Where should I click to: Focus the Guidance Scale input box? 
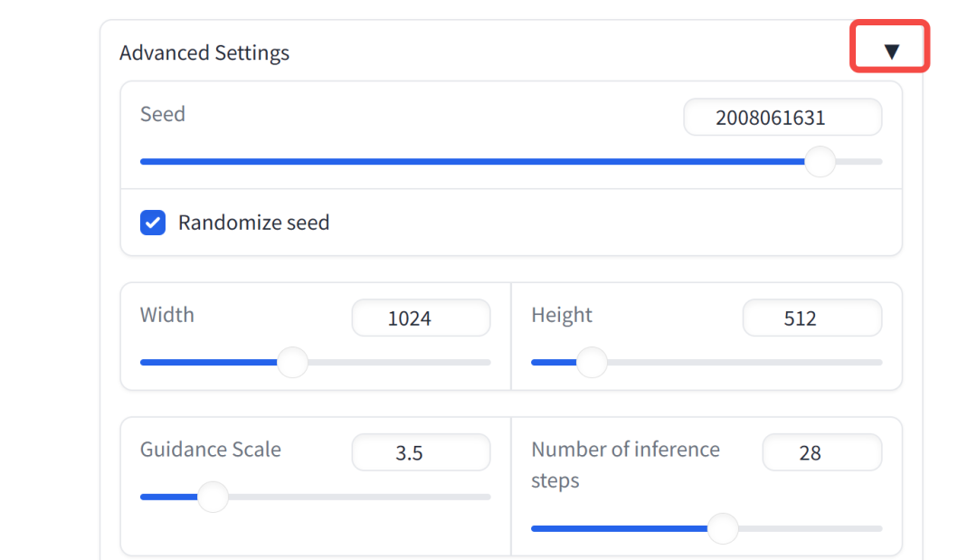click(x=421, y=452)
